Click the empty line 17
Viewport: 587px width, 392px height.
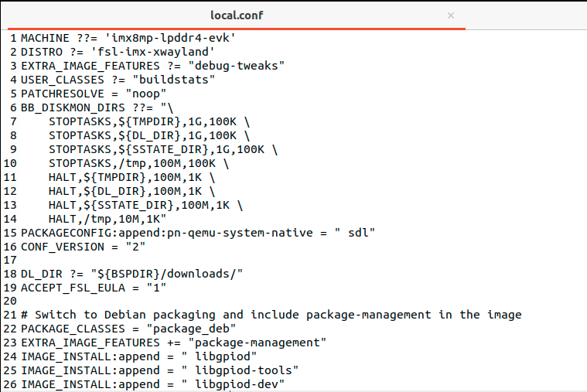point(155,261)
